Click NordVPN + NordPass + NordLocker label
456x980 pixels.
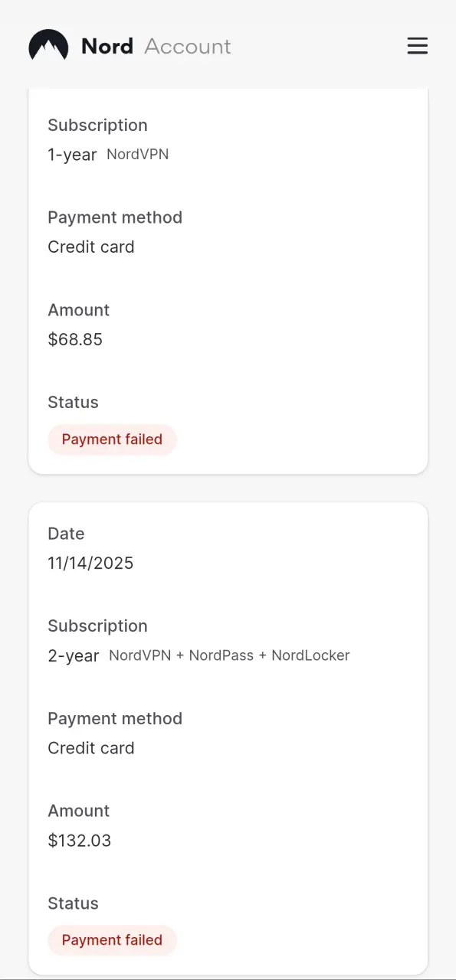point(229,655)
